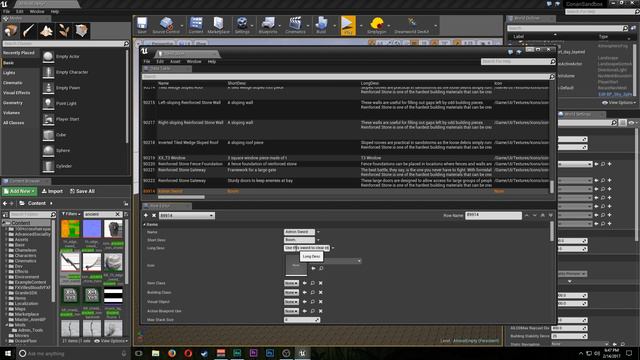The width and height of the screenshot is (640, 360).
Task: Open Window menu in Data Table window
Action: 194,62
